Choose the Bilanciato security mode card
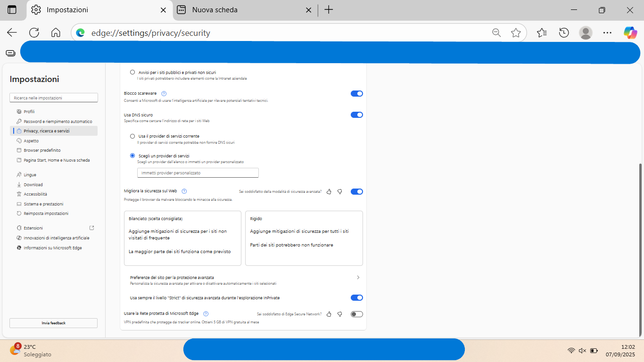The height and width of the screenshot is (362, 644). click(182, 238)
